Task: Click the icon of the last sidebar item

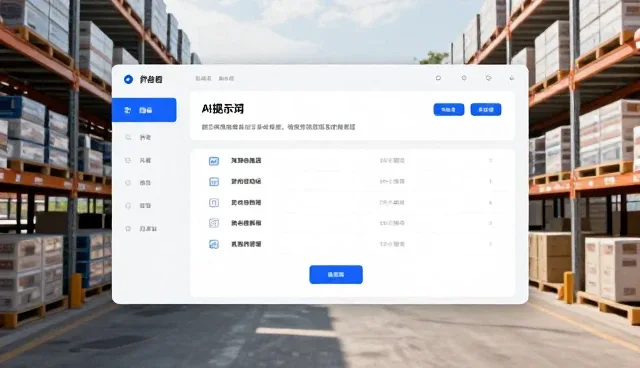Action: point(128,228)
